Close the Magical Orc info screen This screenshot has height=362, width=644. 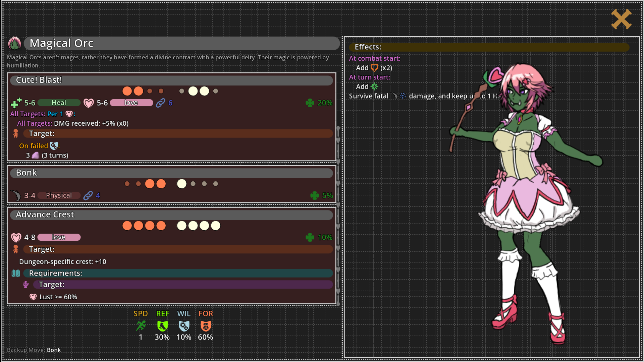pyautogui.click(x=621, y=19)
